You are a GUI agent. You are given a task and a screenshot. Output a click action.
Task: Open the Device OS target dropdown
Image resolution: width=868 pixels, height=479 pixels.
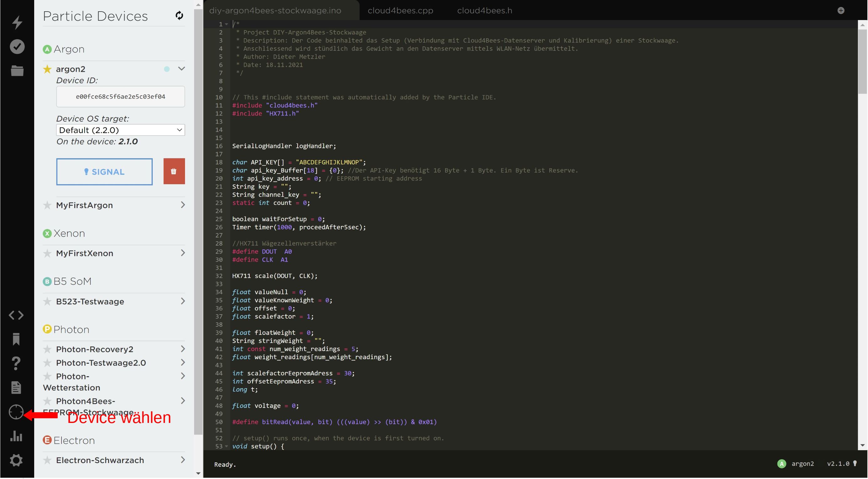(x=120, y=130)
